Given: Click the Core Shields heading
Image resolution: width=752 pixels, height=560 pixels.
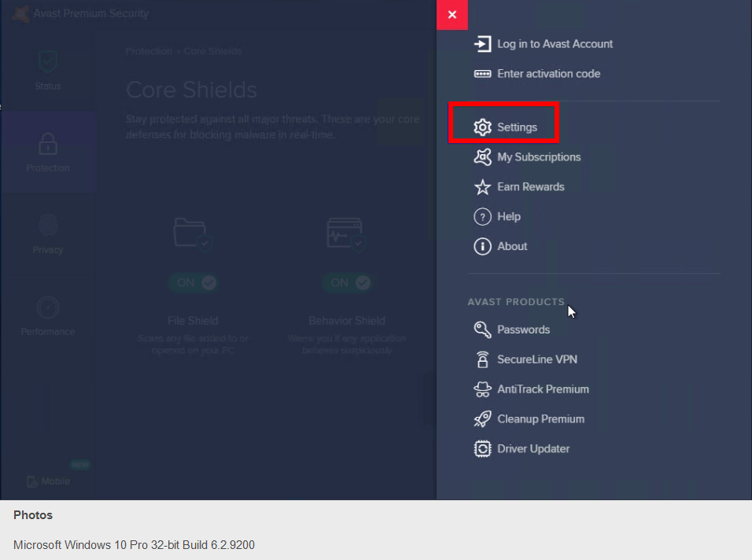Looking at the screenshot, I should click(x=191, y=90).
